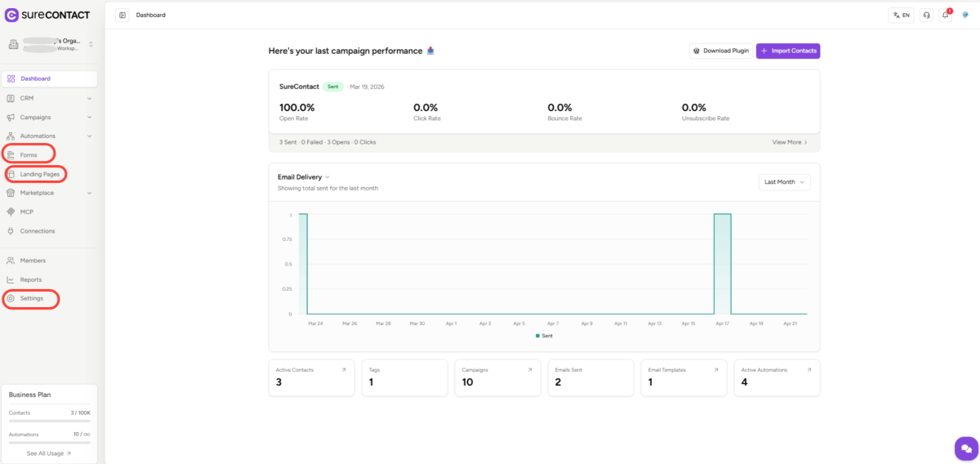The height and width of the screenshot is (464, 980).
Task: Open the Last Month range dropdown
Action: pos(784,182)
